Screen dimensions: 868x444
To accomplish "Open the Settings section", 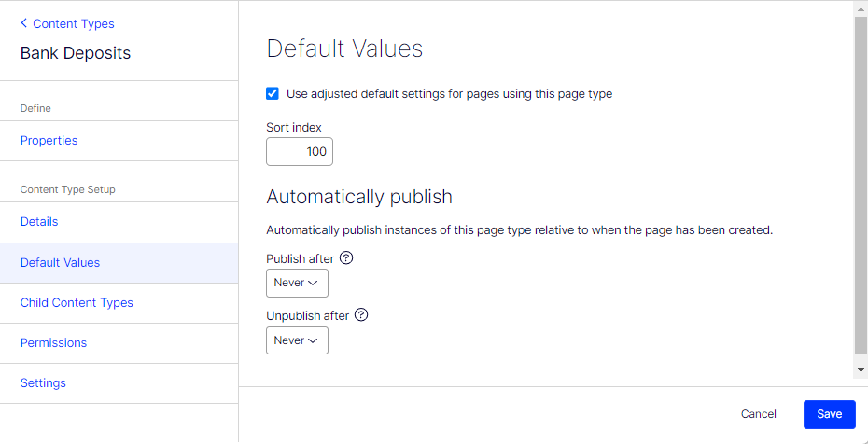I will click(x=43, y=382).
